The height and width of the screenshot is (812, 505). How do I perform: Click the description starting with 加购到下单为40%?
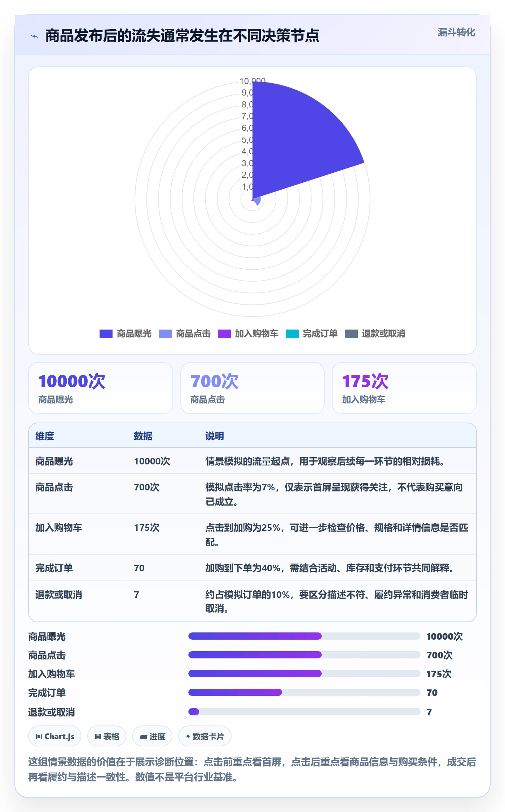point(330,568)
